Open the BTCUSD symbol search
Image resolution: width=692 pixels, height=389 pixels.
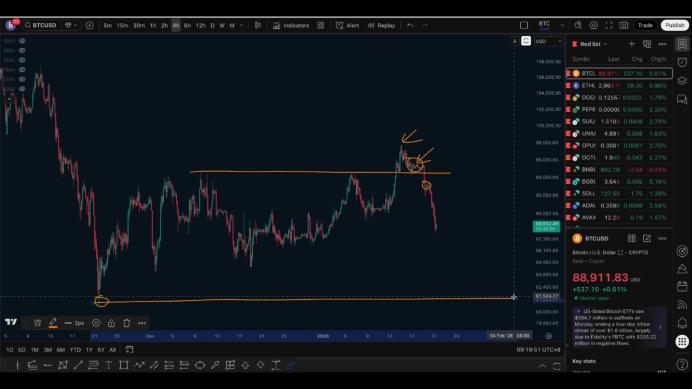pos(41,25)
